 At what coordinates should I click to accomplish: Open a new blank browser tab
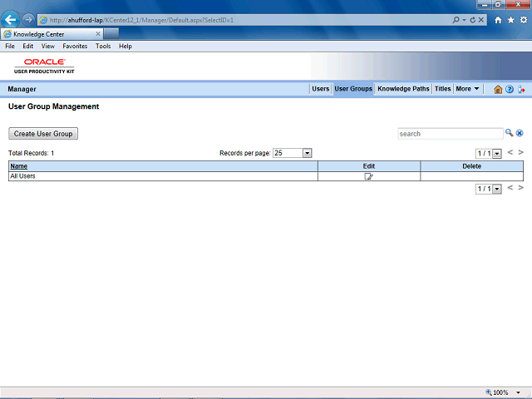[x=111, y=34]
